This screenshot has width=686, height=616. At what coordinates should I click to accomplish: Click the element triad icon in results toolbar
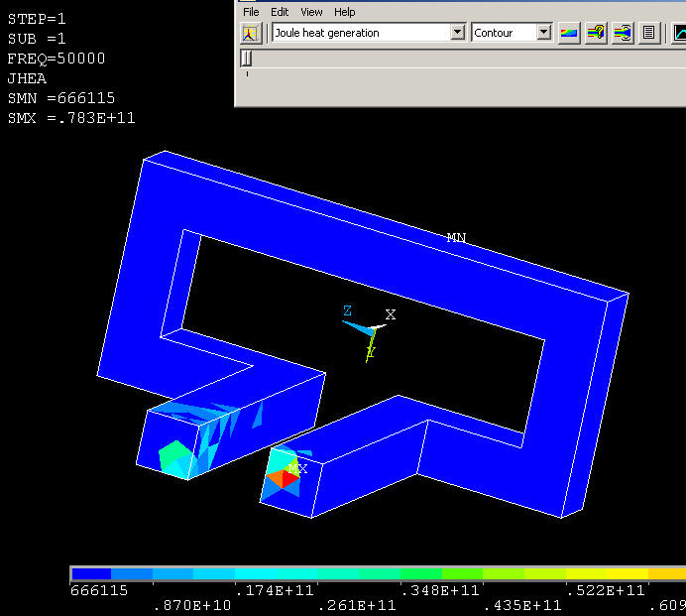click(x=250, y=33)
